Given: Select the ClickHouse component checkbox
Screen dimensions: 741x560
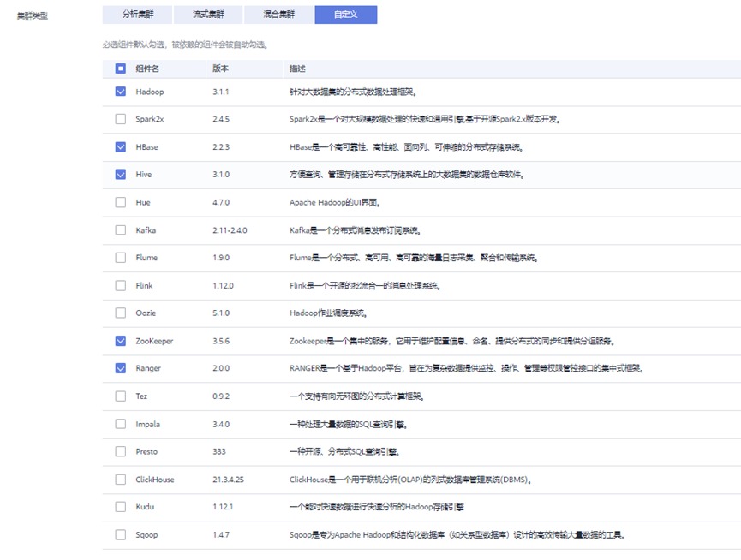Looking at the screenshot, I should point(121,480).
